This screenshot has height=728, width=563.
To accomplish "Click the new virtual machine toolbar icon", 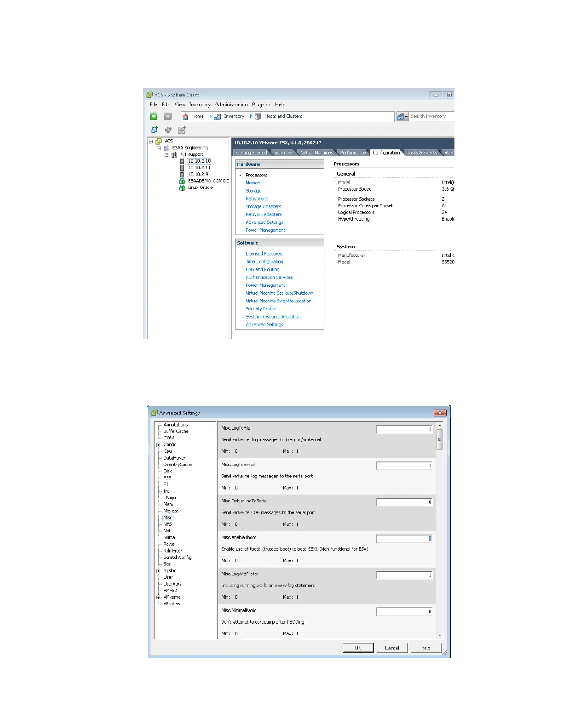I will tap(155, 130).
